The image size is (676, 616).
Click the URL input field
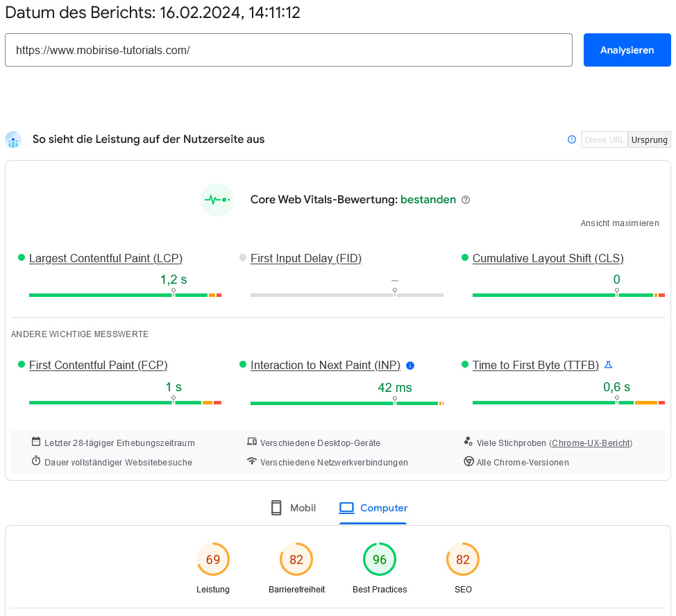pos(288,51)
